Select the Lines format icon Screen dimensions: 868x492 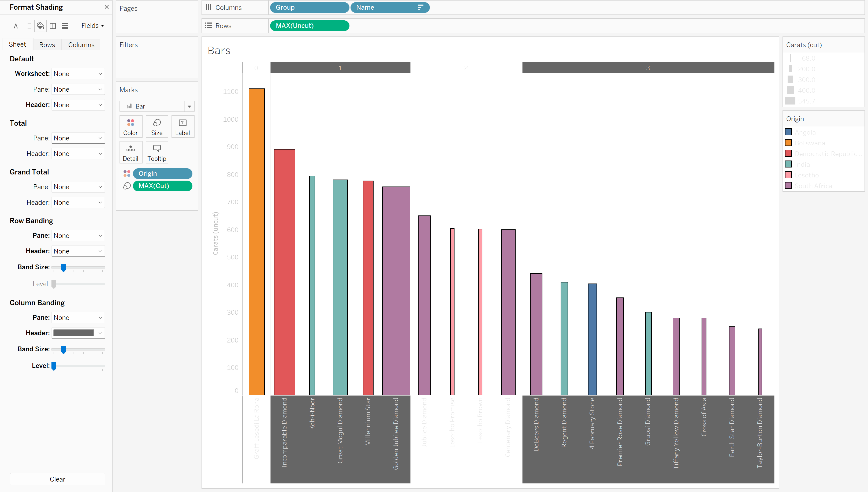65,26
